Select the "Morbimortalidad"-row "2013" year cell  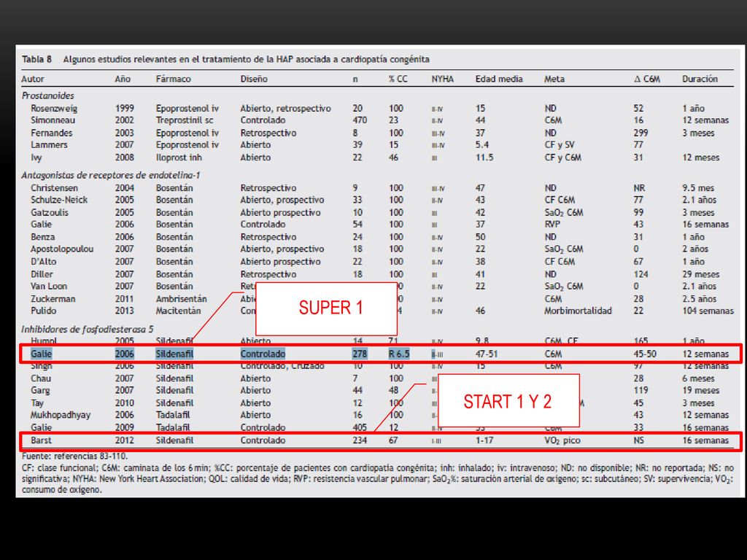(x=124, y=311)
